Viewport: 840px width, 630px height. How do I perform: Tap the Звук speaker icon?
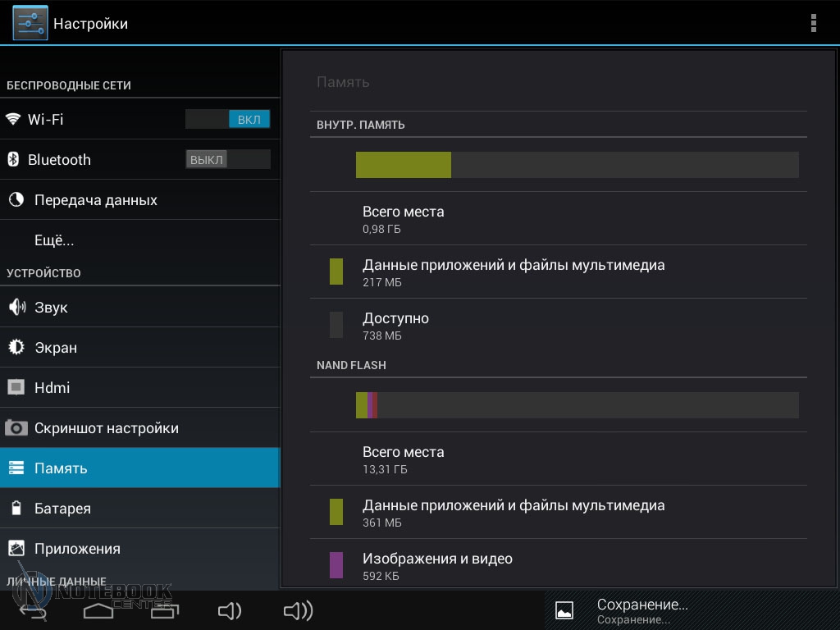pos(16,308)
